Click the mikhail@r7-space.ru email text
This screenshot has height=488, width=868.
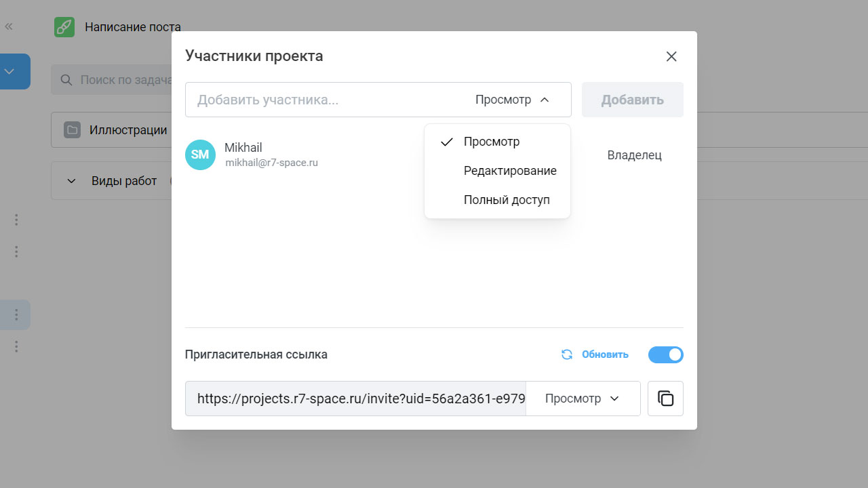[272, 163]
